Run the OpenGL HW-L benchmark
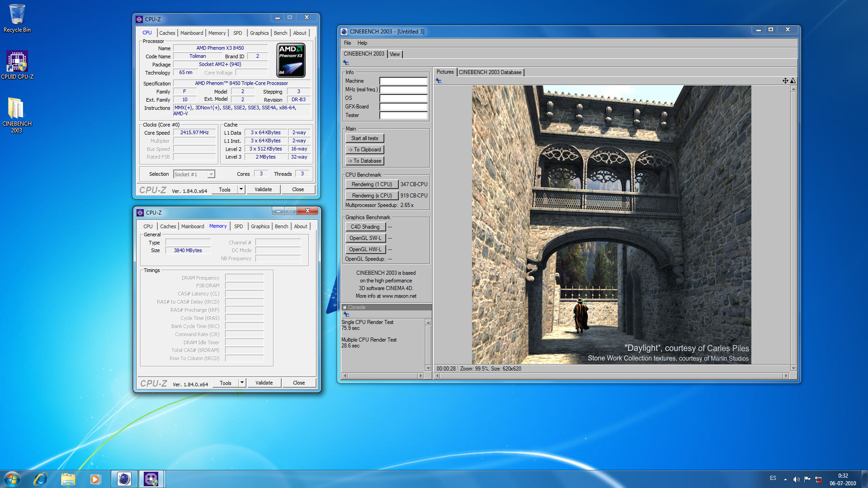Viewport: 868px width, 488px height. coord(365,249)
